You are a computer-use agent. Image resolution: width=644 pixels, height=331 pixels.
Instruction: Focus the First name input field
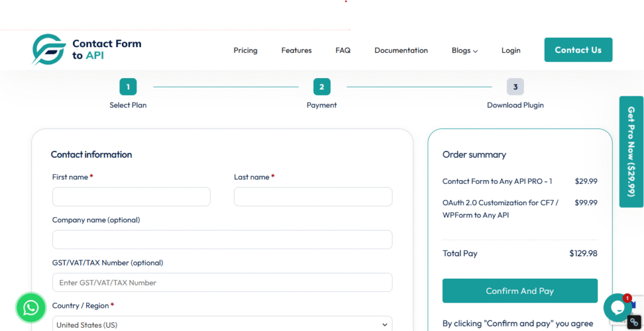point(131,197)
